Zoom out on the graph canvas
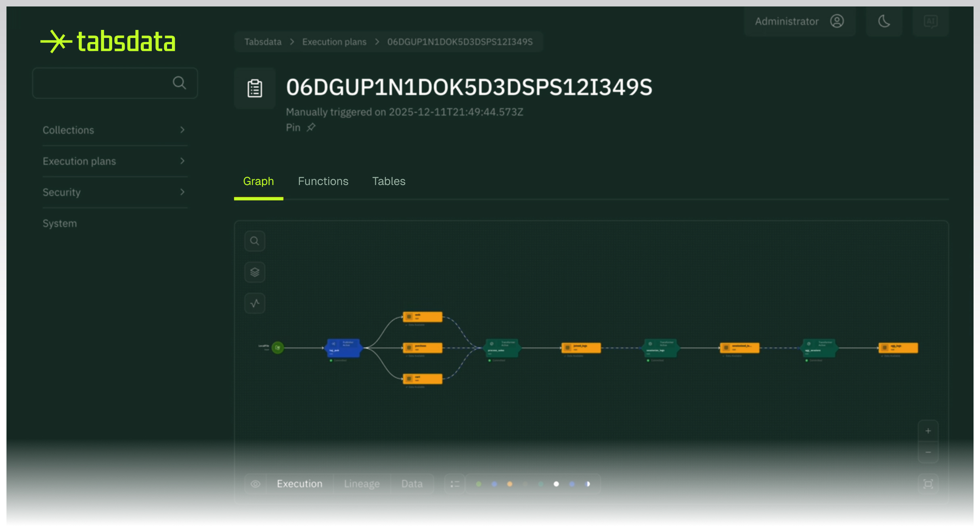The height and width of the screenshot is (526, 980). click(x=928, y=452)
